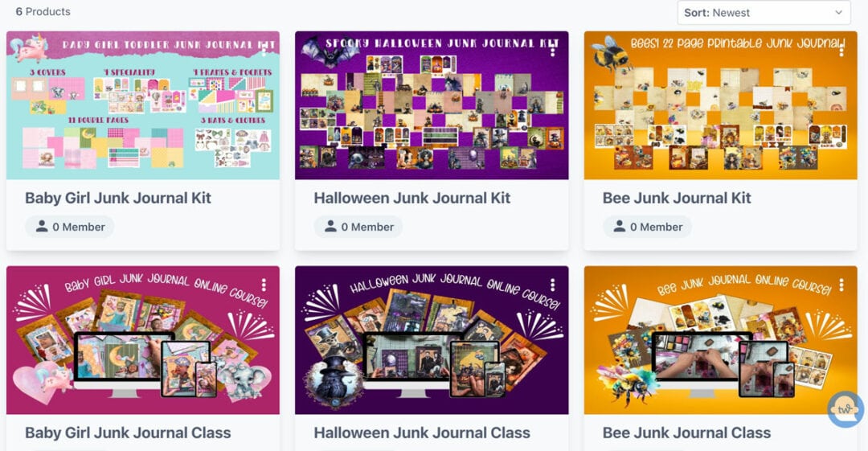
Task: Open the Halloween Junk Journal Kit title
Action: pyautogui.click(x=411, y=198)
